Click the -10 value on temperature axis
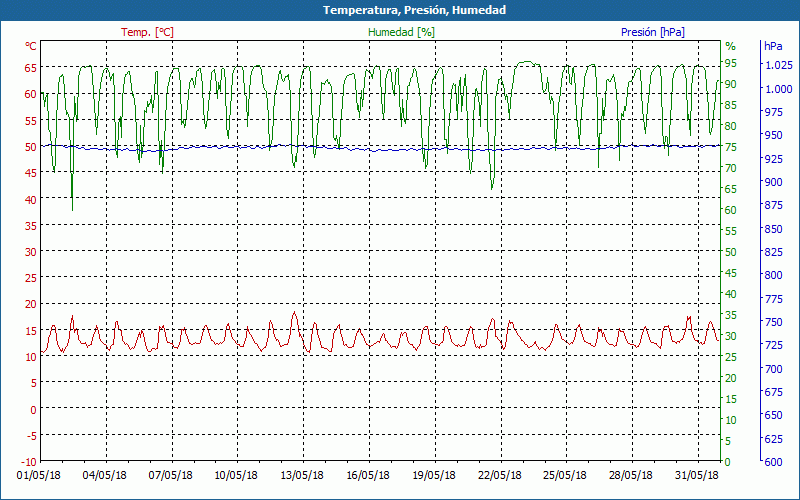This screenshot has height=500, width=800. pyautogui.click(x=29, y=462)
